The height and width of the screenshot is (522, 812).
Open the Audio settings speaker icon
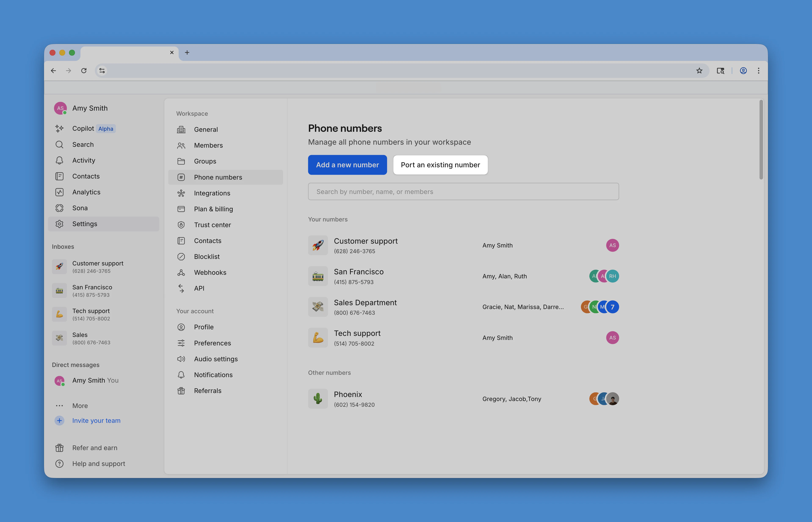coord(181,359)
